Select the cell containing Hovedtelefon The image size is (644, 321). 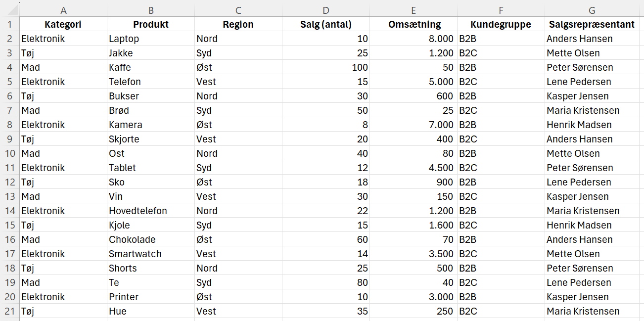pos(151,211)
